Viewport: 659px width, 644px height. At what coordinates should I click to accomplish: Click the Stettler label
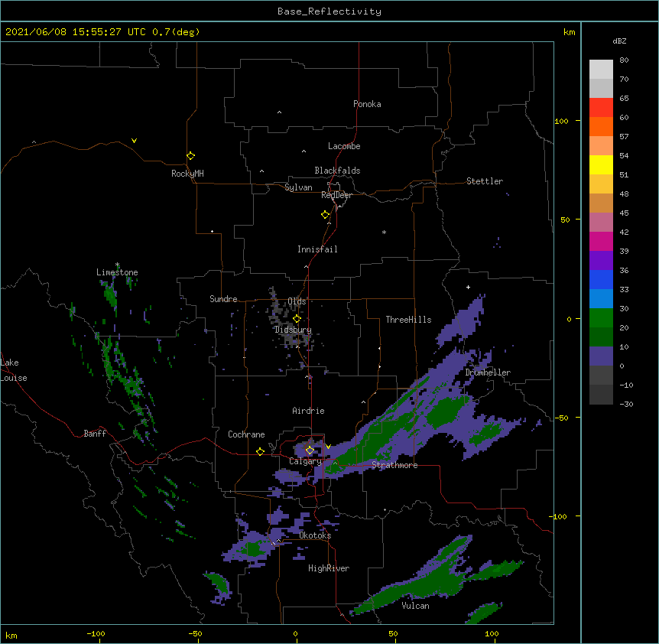485,181
